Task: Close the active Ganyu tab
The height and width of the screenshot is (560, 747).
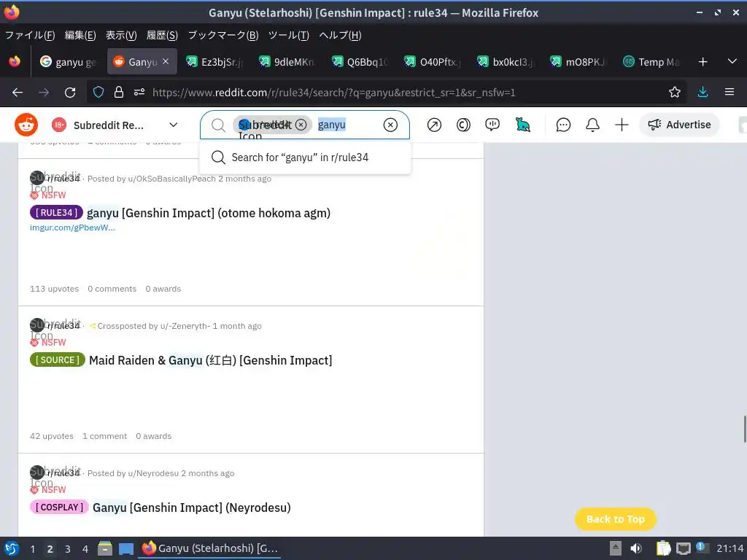Action: point(166,61)
